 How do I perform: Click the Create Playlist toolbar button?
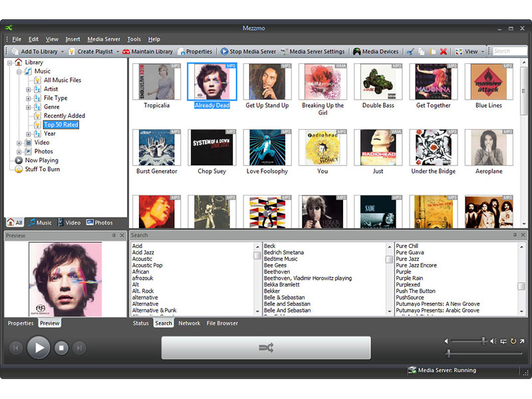(91, 52)
